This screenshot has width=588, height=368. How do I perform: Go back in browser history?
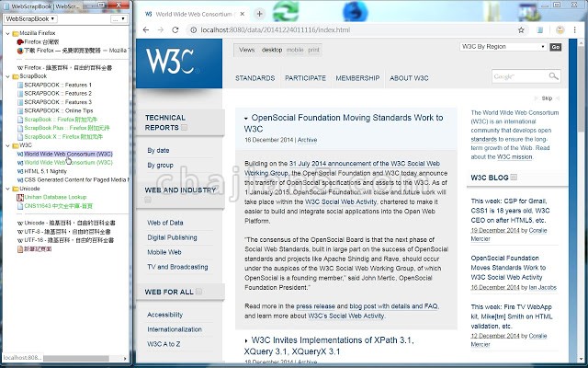click(x=146, y=30)
